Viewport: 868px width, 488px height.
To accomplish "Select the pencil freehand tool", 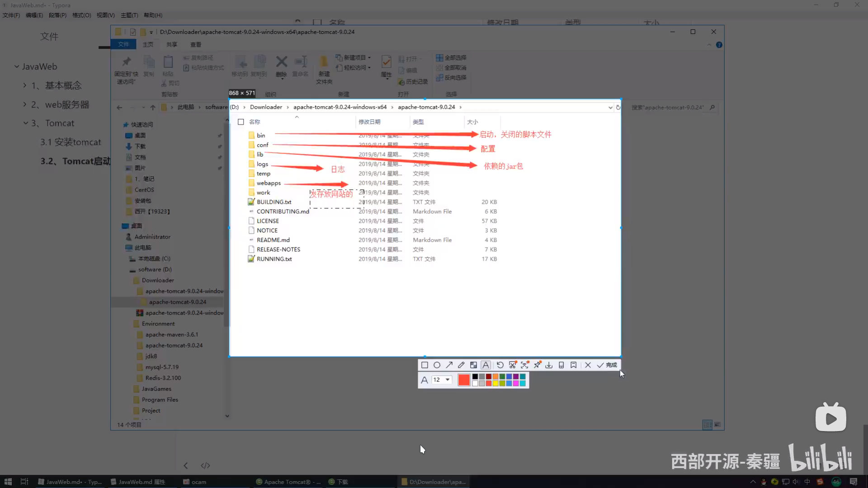I will point(461,365).
